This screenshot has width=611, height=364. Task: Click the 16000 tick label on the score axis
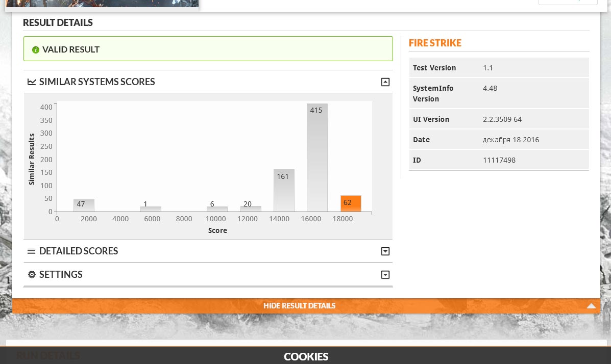[311, 219]
